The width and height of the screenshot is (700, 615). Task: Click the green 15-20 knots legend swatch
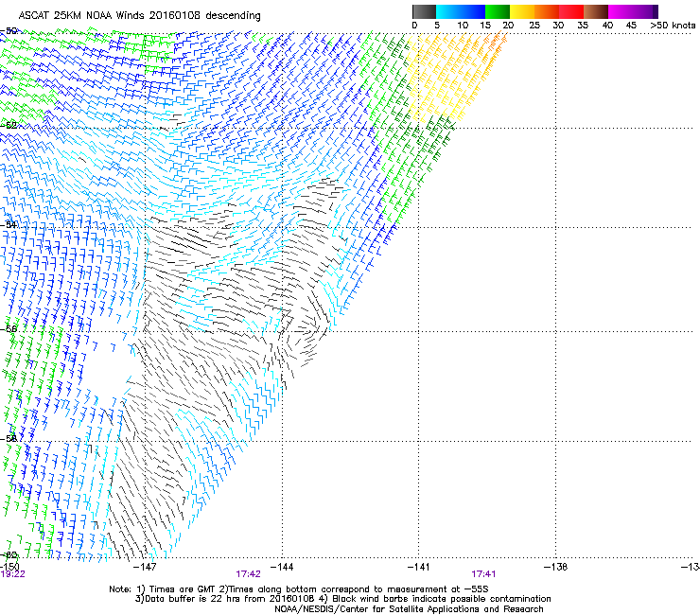[x=498, y=11]
